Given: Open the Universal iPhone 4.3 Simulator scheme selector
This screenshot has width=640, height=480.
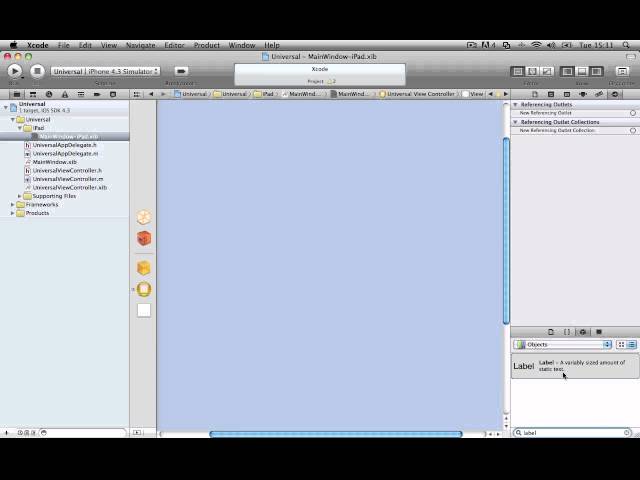Looking at the screenshot, I should pyautogui.click(x=105, y=71).
